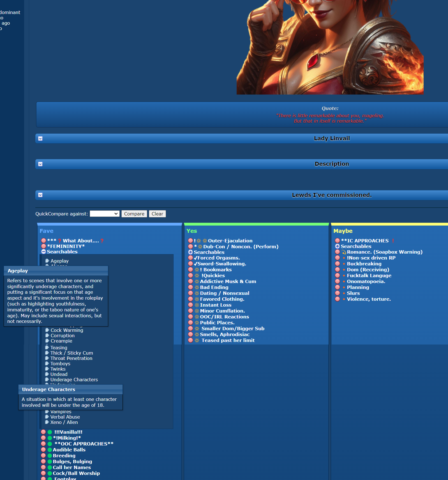Click the red icon beside Romance (Soapbox Warning)
Image resolution: width=448 pixels, height=480 pixels.
tap(337, 252)
